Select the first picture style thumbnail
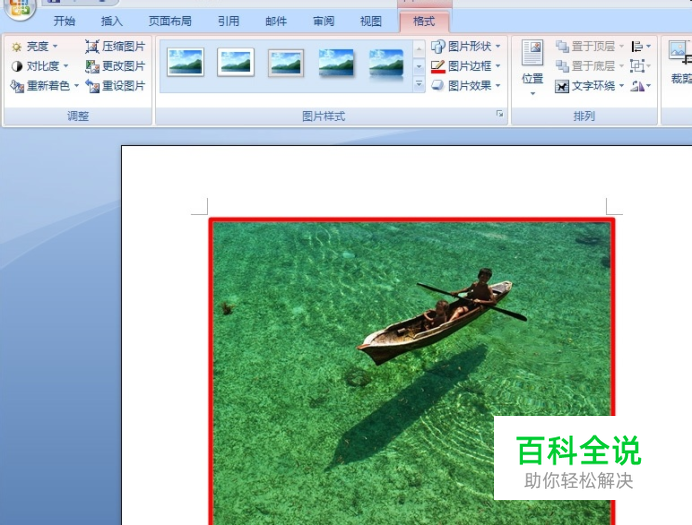The height and width of the screenshot is (525, 692). (185, 62)
